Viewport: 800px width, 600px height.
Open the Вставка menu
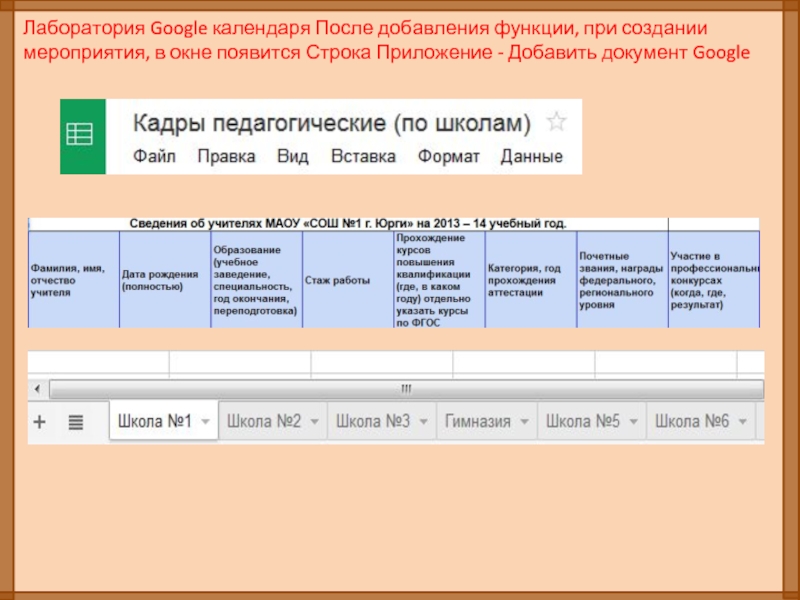tap(363, 157)
